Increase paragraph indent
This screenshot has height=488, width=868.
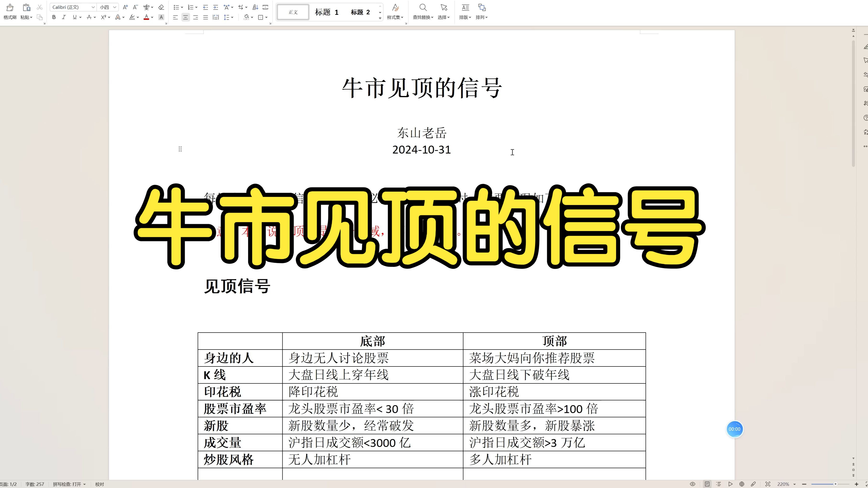click(x=216, y=7)
